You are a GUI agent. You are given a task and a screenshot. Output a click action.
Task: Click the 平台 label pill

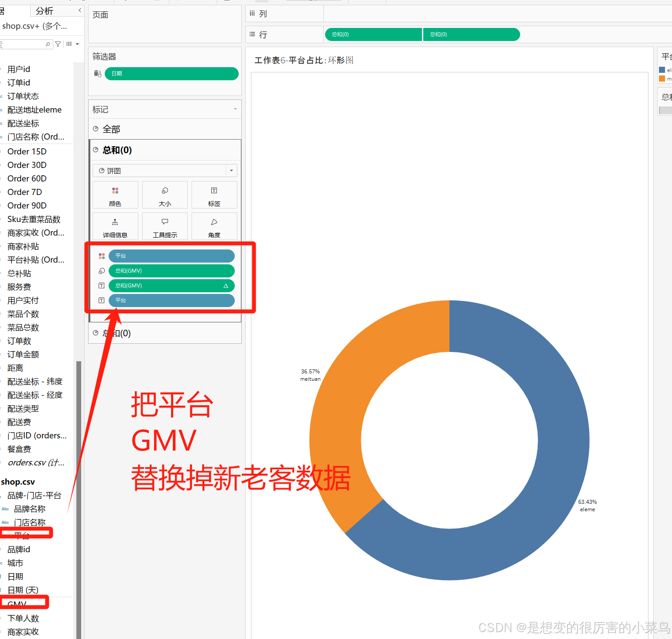point(171,301)
